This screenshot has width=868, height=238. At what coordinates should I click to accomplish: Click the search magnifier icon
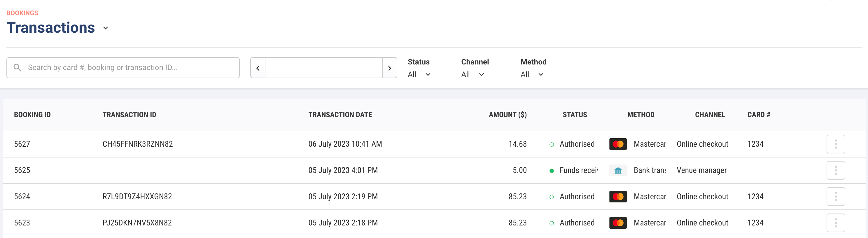tap(17, 67)
